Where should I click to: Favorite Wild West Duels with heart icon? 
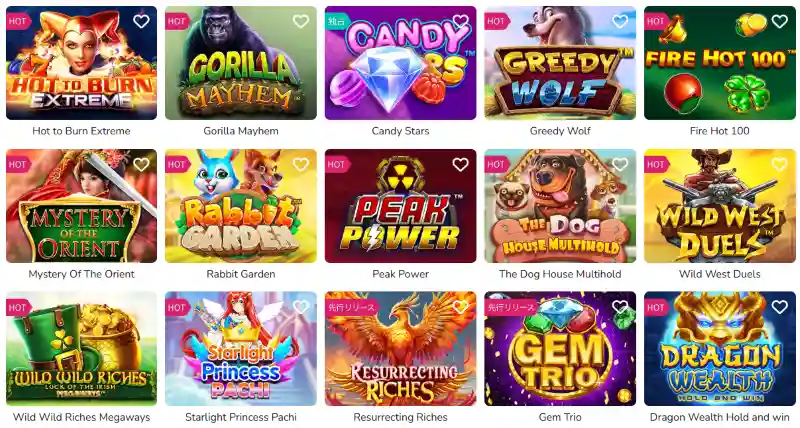click(x=780, y=164)
